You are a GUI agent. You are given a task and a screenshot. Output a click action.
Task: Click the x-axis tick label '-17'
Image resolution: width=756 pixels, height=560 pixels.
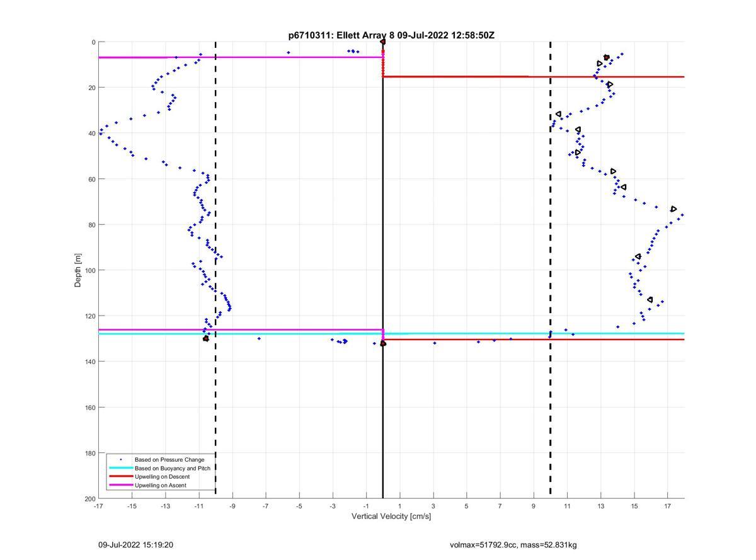pos(98,506)
